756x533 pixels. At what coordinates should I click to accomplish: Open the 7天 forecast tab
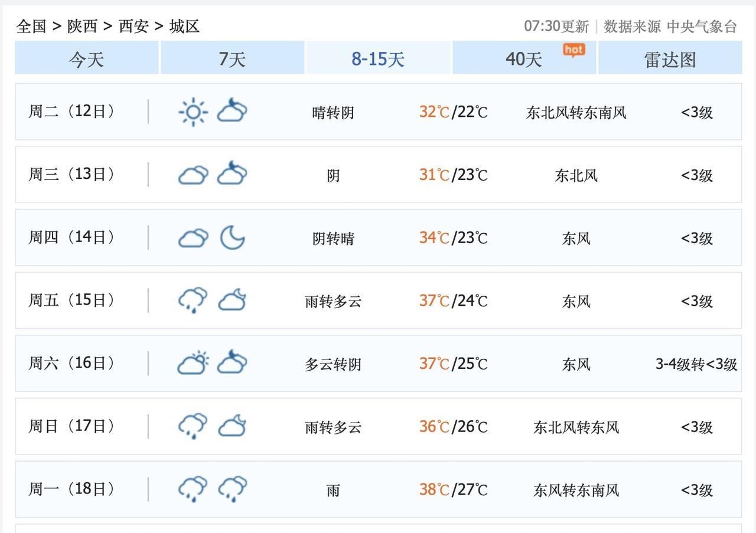232,58
